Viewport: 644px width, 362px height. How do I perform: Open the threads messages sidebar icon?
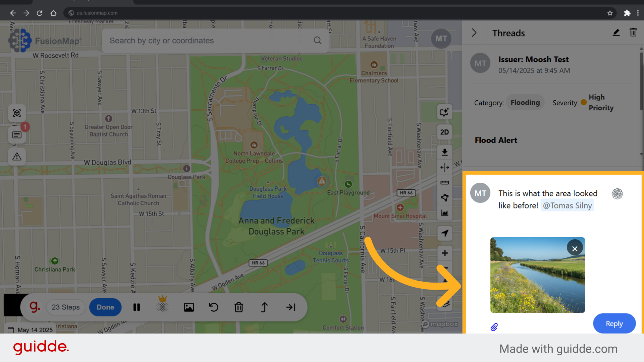coord(17,135)
